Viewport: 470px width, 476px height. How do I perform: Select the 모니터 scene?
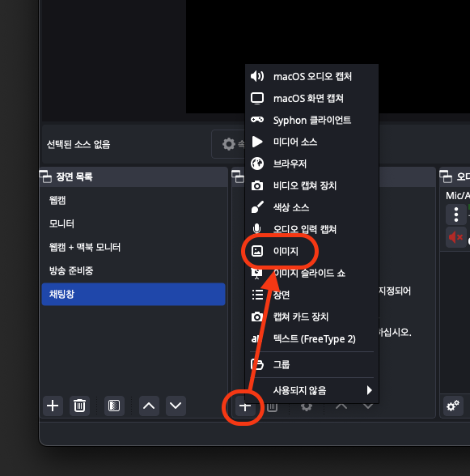(x=133, y=223)
